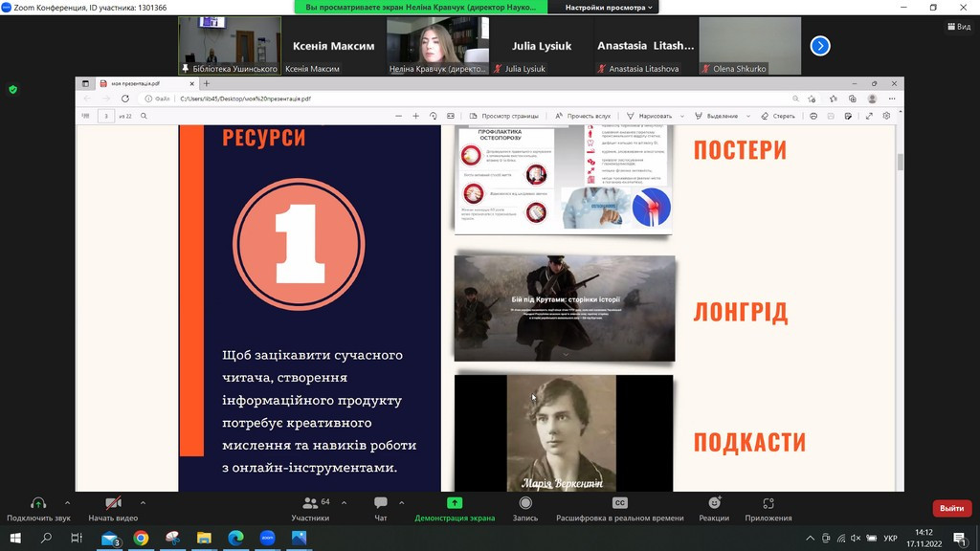
Task: Open the Чат chat panel
Action: [381, 509]
